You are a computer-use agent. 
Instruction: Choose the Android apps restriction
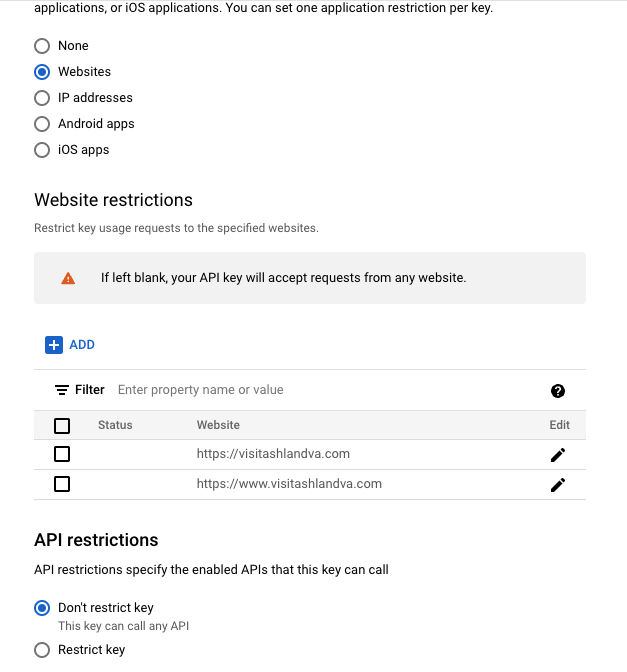pyautogui.click(x=42, y=124)
